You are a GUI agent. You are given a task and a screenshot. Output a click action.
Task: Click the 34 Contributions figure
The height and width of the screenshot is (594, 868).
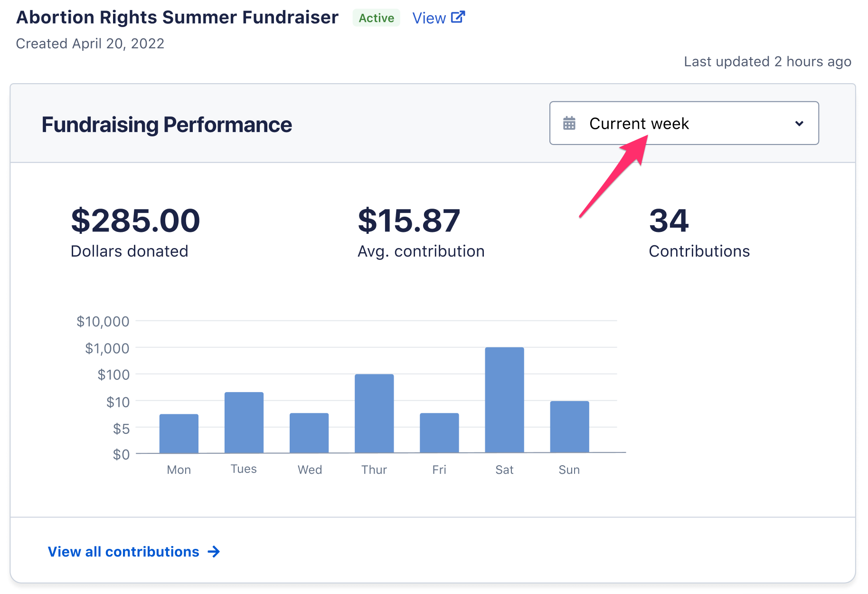[x=669, y=221]
